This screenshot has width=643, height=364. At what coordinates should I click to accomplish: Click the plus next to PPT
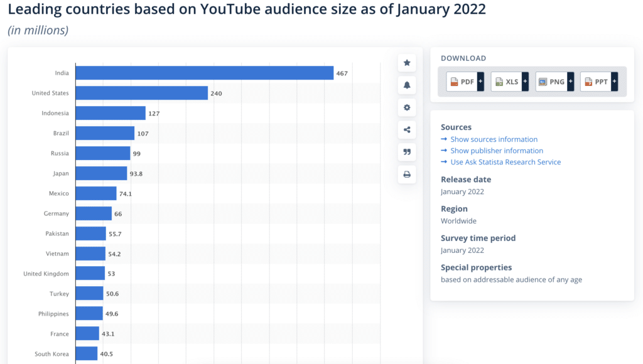click(614, 82)
